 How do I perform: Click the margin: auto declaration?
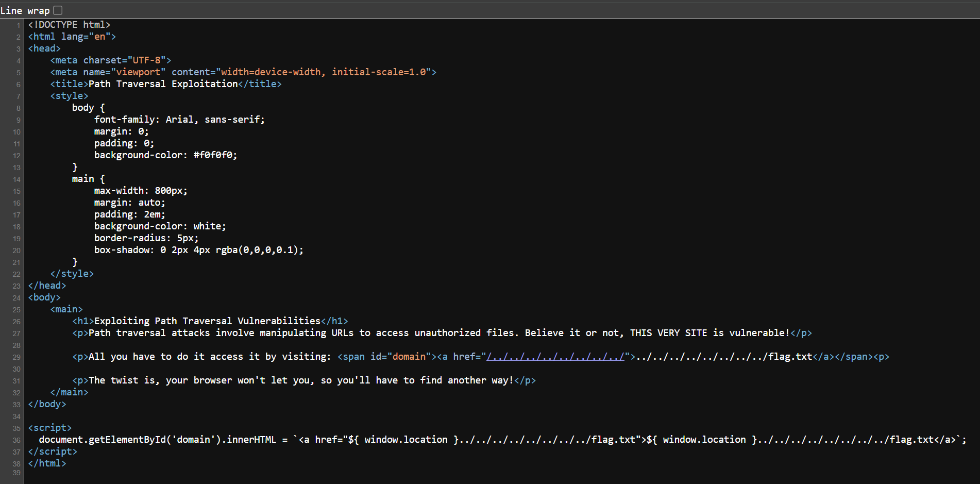pos(130,203)
